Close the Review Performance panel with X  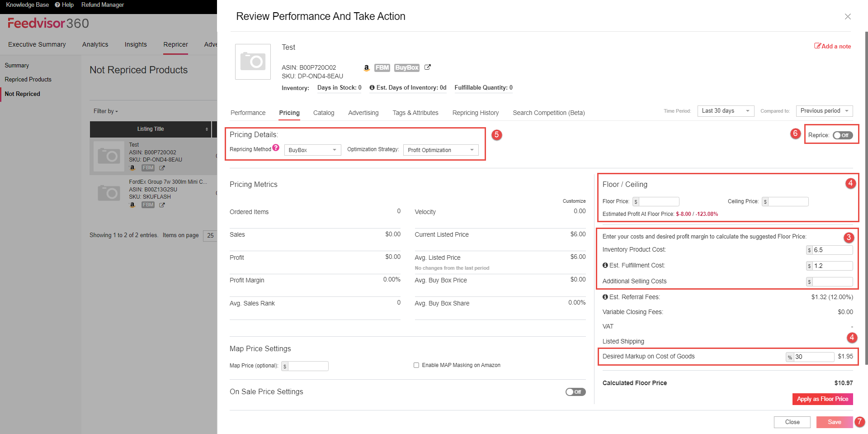point(848,16)
